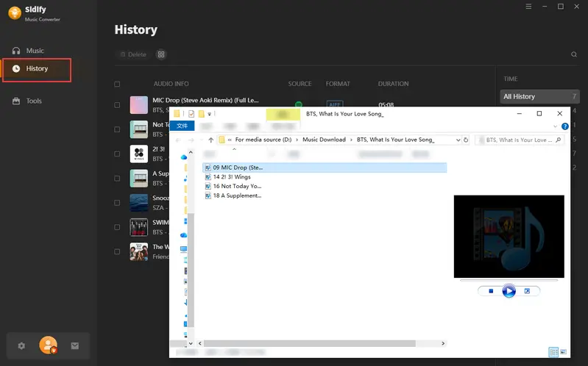Open the user account avatar in Sidify
Viewport: 588px width, 366px height.
[48, 345]
